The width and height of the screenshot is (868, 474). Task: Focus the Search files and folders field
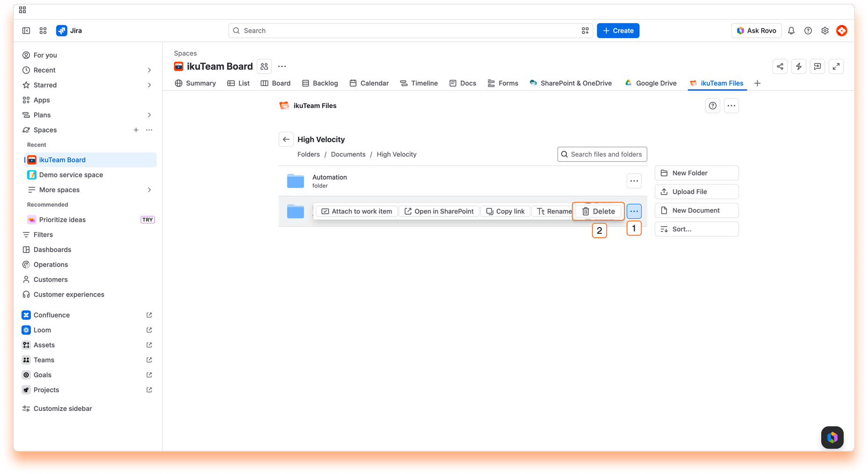click(602, 154)
